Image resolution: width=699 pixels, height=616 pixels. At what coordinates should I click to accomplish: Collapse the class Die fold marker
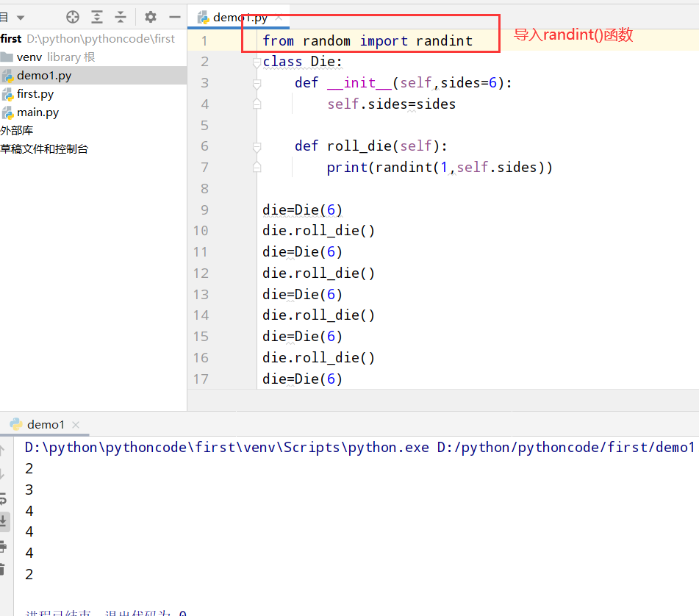(257, 62)
